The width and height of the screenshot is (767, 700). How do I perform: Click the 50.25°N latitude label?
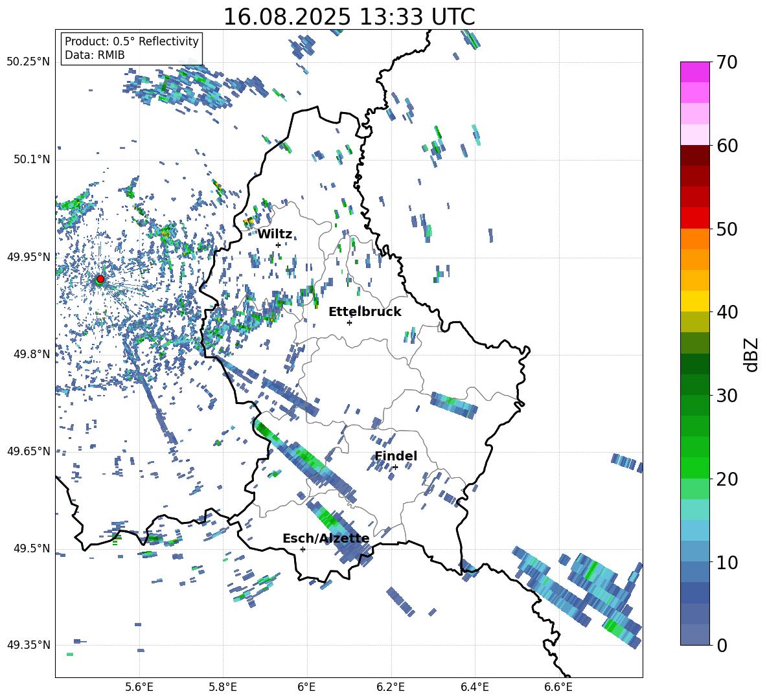(29, 62)
